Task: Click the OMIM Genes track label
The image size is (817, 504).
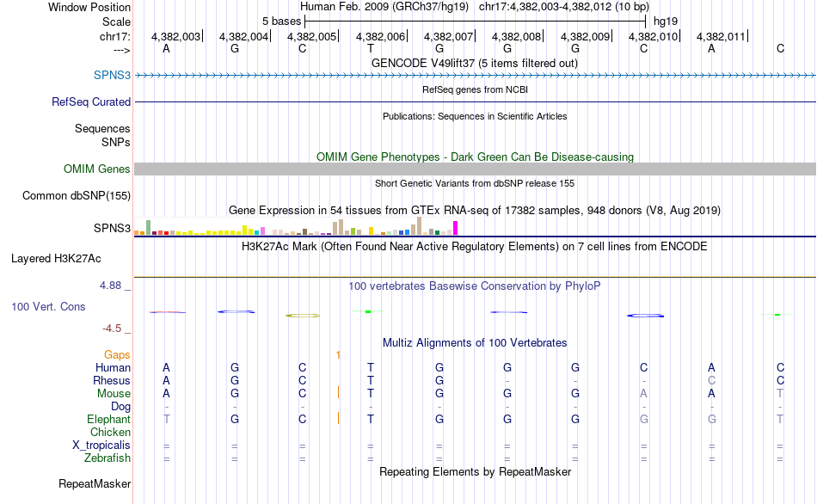Action: click(97, 169)
